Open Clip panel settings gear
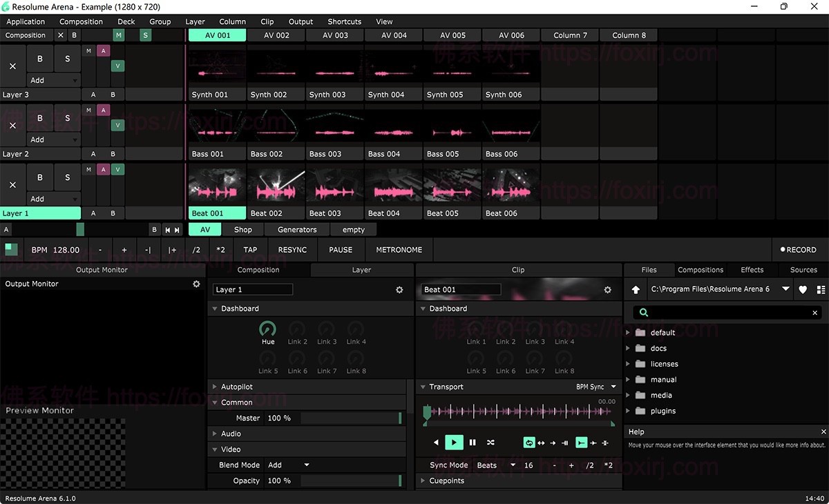 608,290
